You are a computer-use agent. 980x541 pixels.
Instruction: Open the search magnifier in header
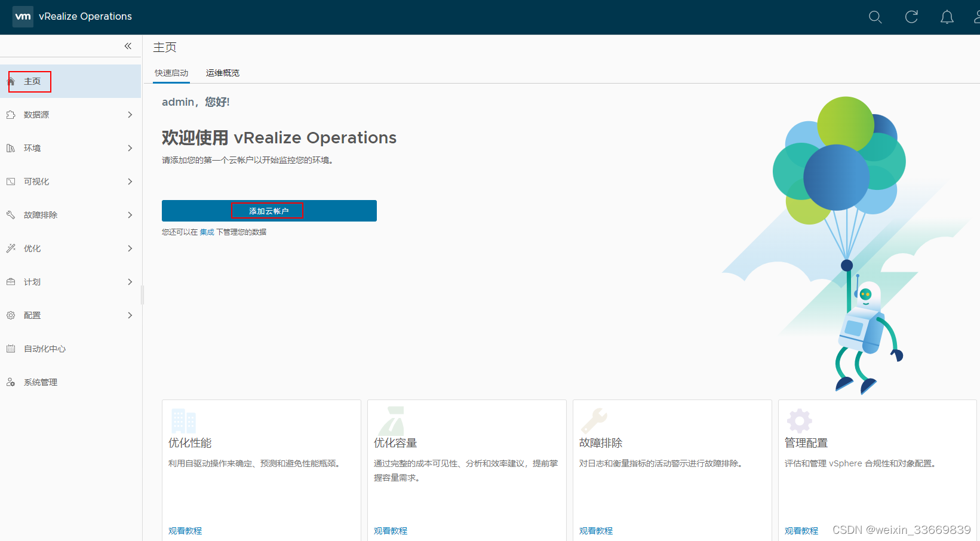pos(875,17)
